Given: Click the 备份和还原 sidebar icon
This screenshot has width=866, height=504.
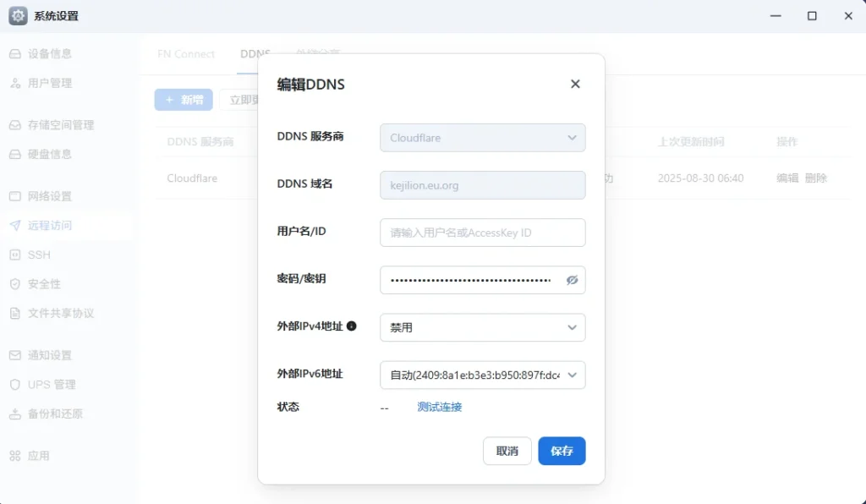Looking at the screenshot, I should coord(15,414).
